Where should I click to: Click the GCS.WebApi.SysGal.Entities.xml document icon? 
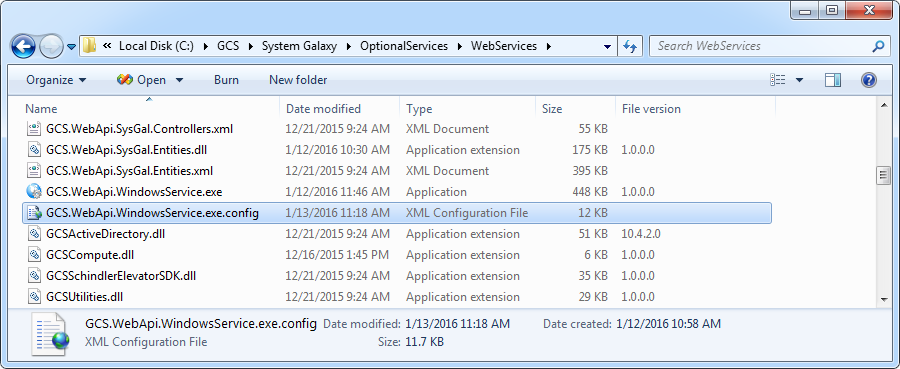tap(34, 170)
